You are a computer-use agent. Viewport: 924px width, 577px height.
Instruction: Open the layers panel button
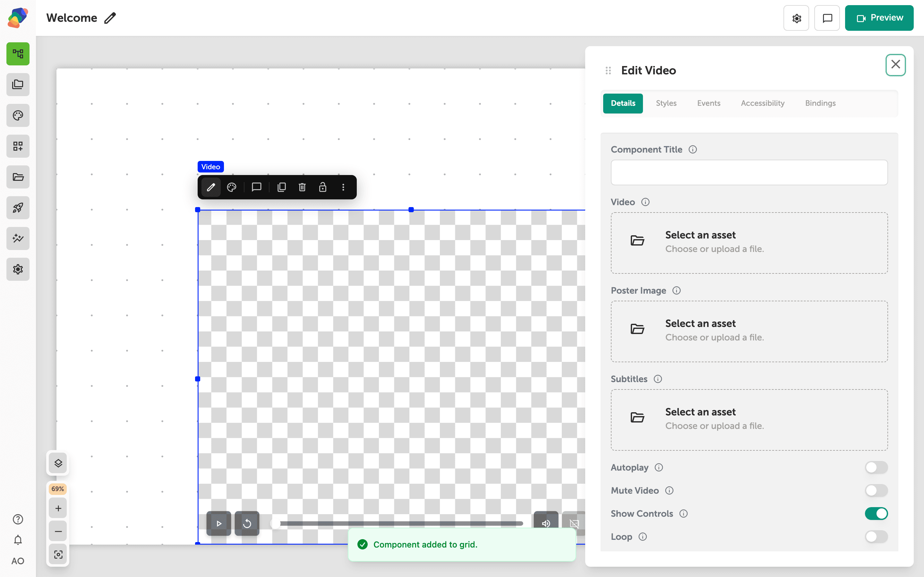[58, 463]
